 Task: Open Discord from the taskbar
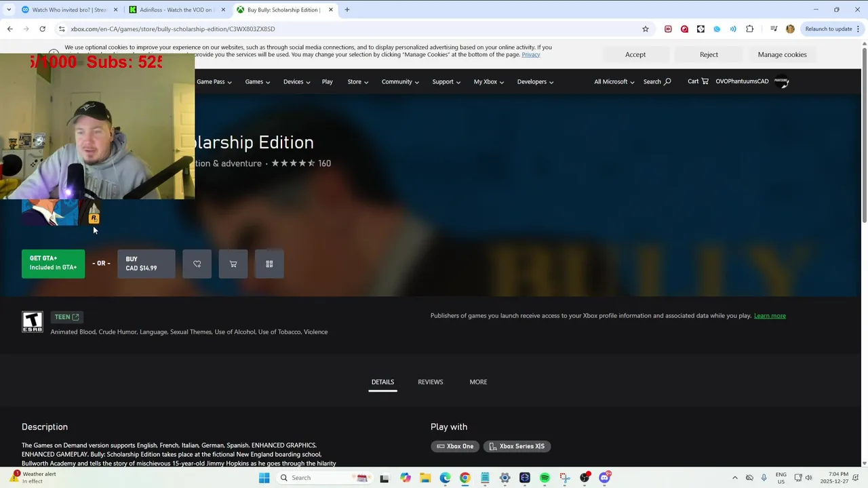pos(604,478)
